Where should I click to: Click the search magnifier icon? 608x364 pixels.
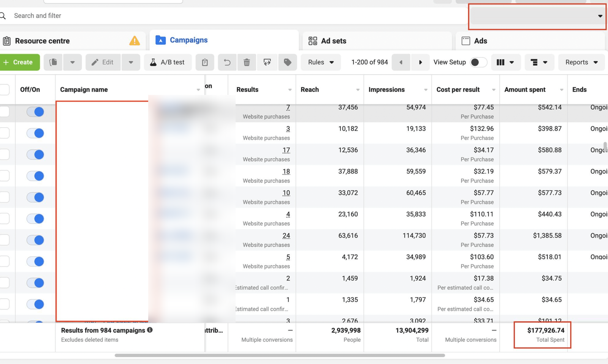[3, 16]
